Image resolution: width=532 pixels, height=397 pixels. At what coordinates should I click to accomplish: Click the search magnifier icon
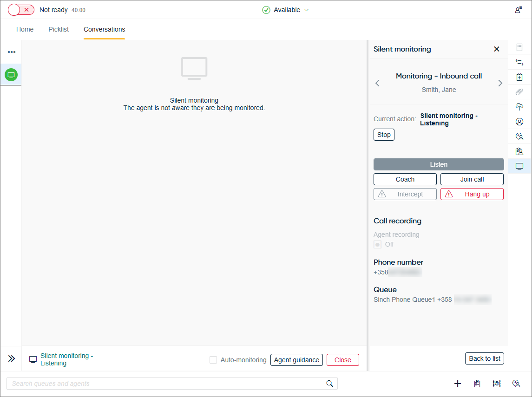pyautogui.click(x=330, y=384)
